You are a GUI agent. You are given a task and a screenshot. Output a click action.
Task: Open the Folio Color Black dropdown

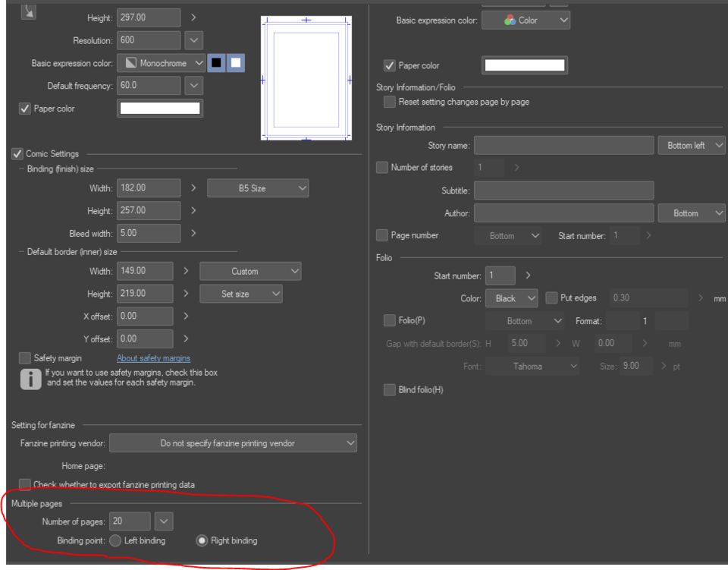click(511, 298)
